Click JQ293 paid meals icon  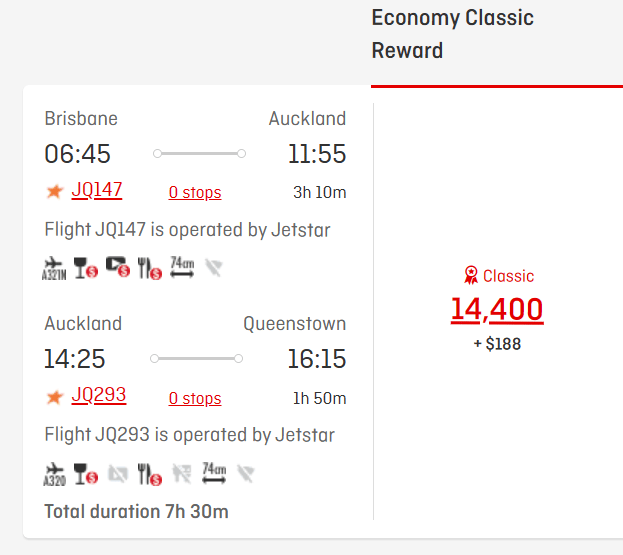pyautogui.click(x=149, y=474)
